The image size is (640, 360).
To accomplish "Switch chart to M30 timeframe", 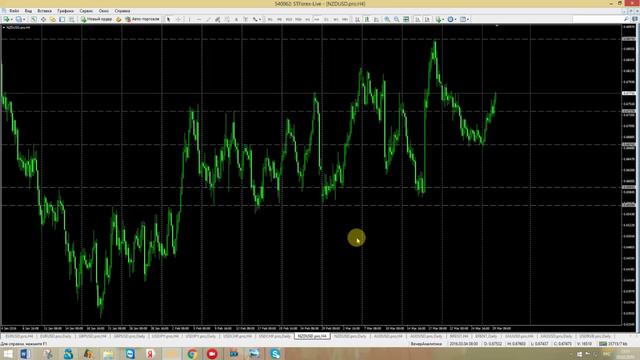I will pyautogui.click(x=298, y=19).
